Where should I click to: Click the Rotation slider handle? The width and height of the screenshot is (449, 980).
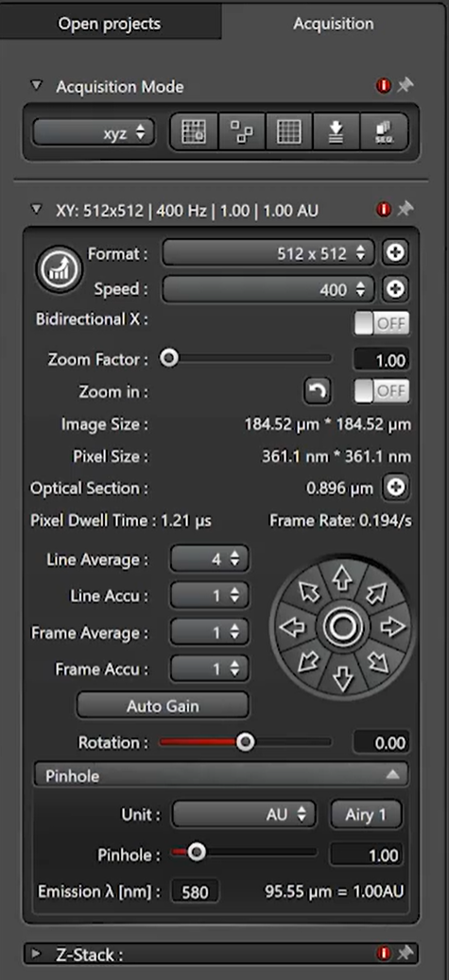(x=246, y=743)
